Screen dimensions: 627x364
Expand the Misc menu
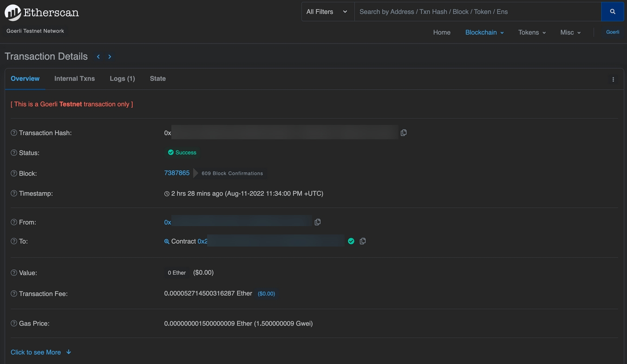pyautogui.click(x=571, y=32)
